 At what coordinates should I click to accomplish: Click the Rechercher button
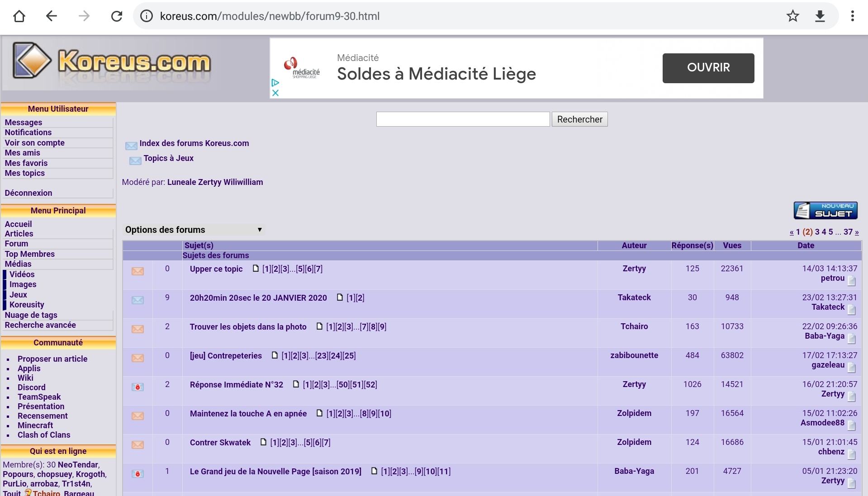[579, 119]
